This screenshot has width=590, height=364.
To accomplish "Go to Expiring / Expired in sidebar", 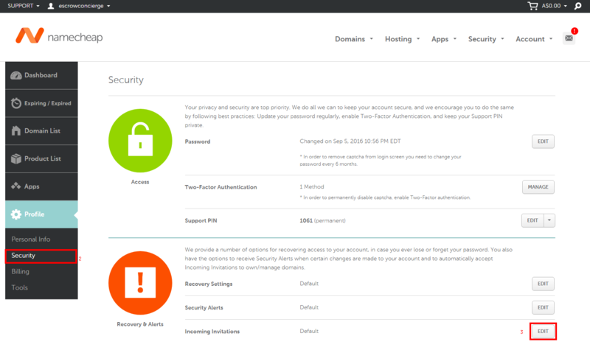I will (x=41, y=103).
